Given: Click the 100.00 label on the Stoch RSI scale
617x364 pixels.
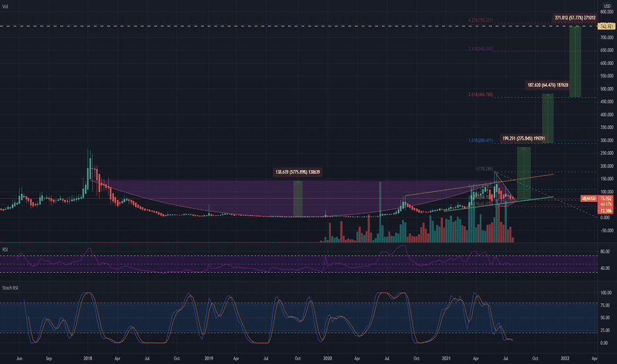Looking at the screenshot, I should tap(606, 293).
